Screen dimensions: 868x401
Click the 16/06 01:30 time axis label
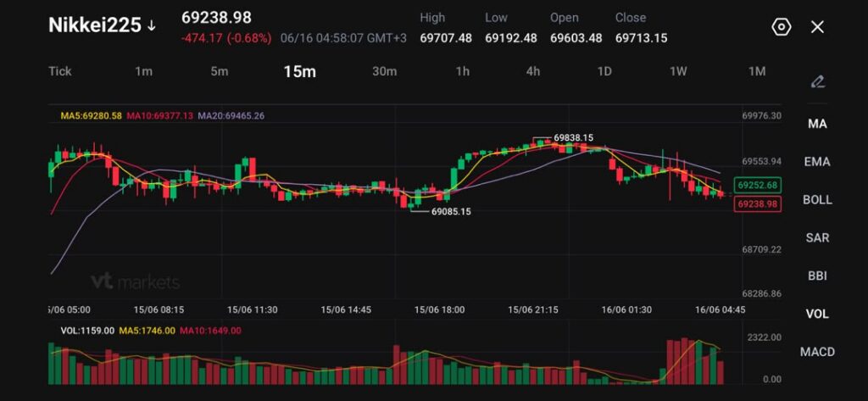626,309
